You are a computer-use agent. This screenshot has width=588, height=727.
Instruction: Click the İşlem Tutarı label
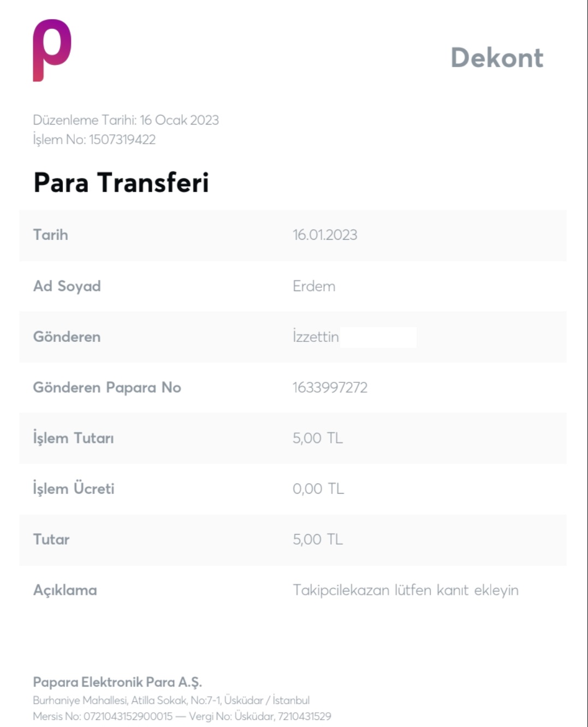click(x=74, y=438)
